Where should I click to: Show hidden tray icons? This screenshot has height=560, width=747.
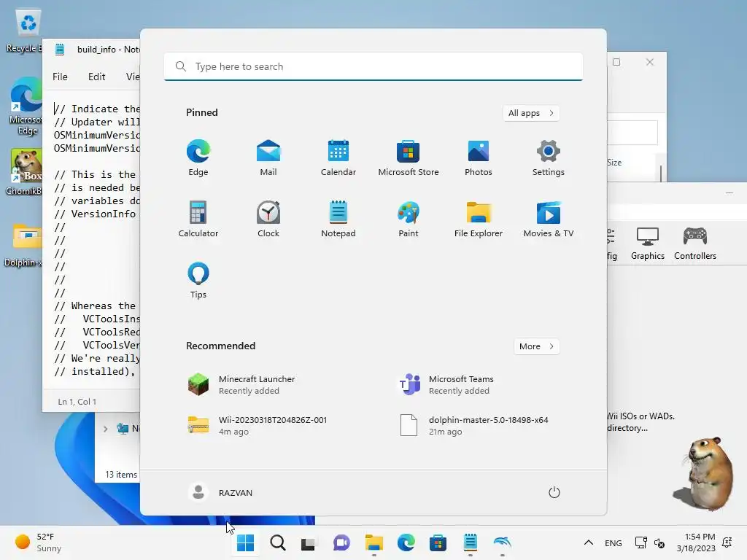click(x=589, y=542)
